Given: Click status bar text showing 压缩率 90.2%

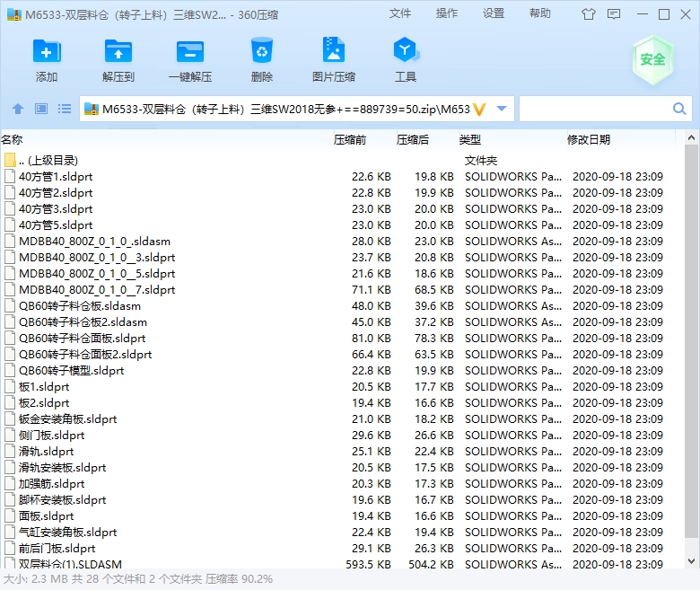Looking at the screenshot, I should (239, 579).
